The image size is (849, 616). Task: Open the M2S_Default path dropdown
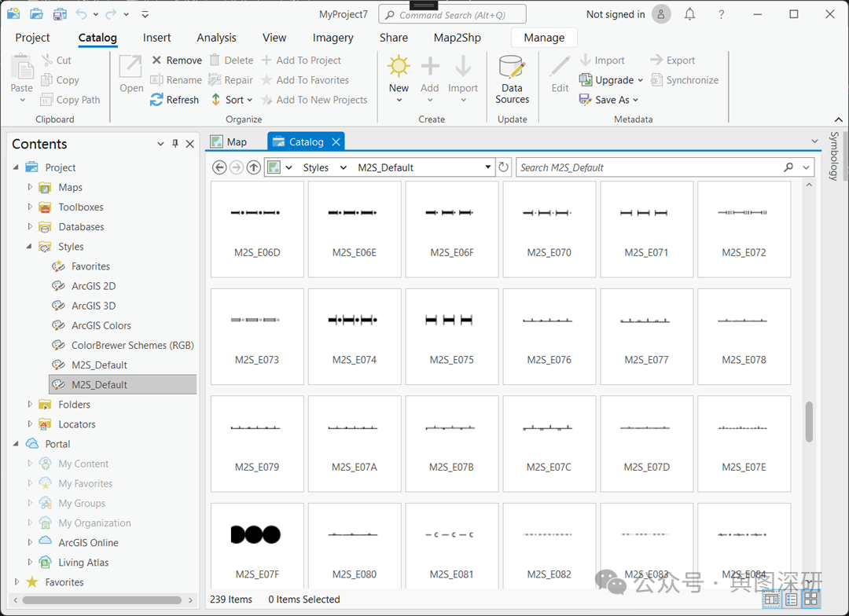click(487, 167)
